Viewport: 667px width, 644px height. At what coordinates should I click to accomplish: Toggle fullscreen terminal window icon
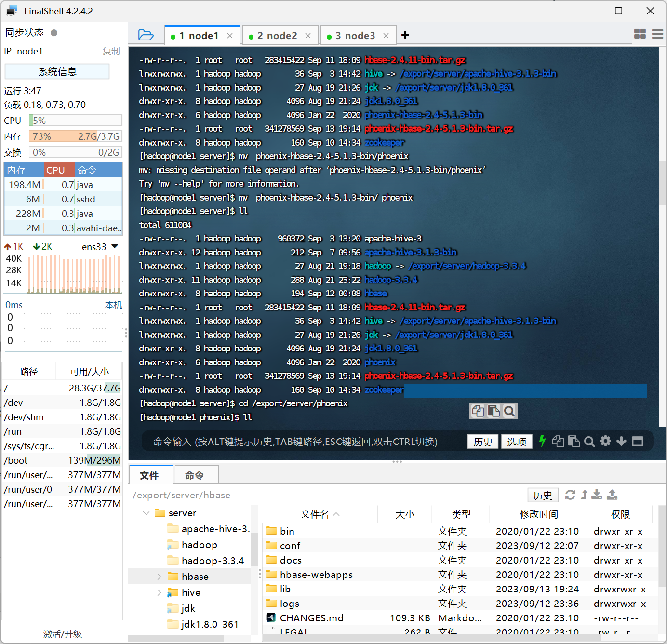click(x=638, y=441)
